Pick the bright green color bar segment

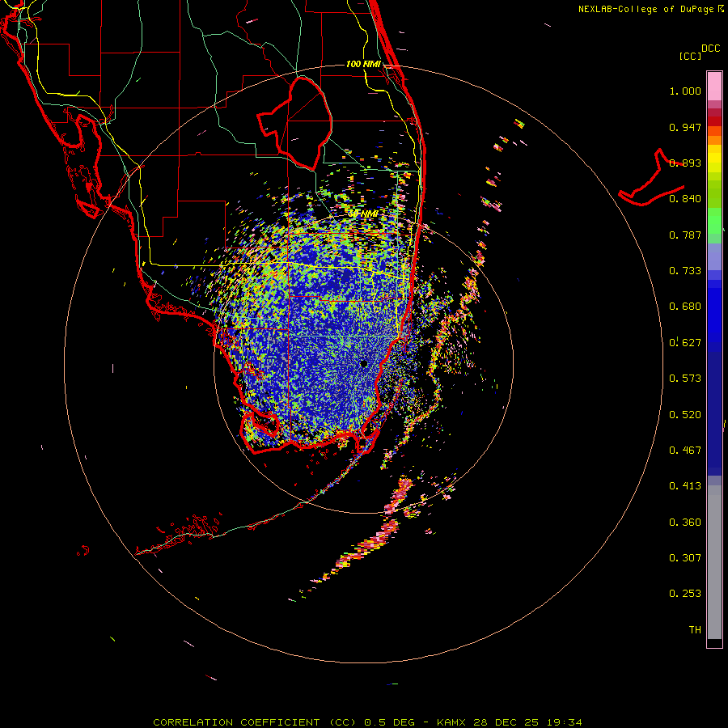point(714,221)
